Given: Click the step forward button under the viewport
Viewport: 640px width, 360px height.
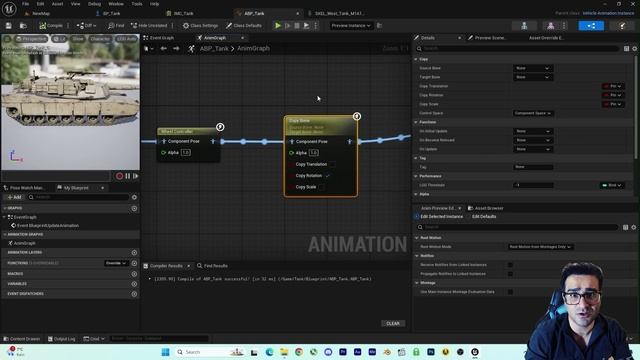Looking at the screenshot, I should point(136,176).
